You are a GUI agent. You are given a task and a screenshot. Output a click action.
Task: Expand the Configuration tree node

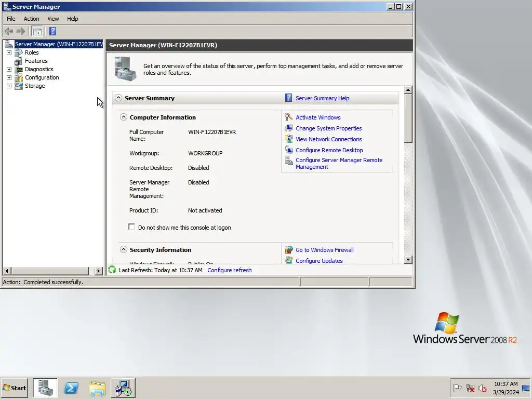(x=9, y=78)
